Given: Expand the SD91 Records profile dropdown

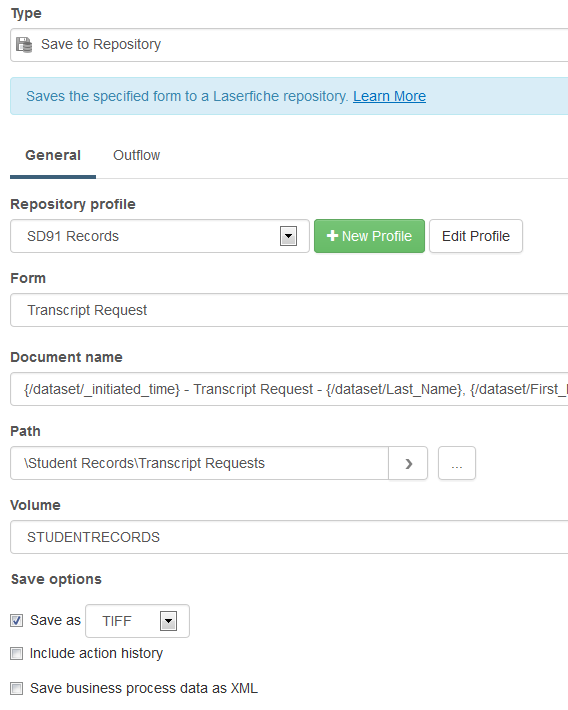Looking at the screenshot, I should [160, 236].
